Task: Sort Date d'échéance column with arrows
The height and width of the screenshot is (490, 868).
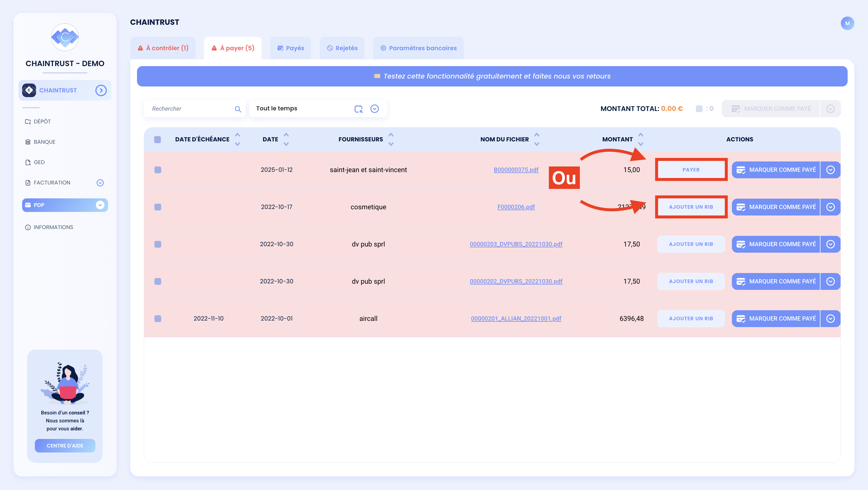Action: (238, 139)
